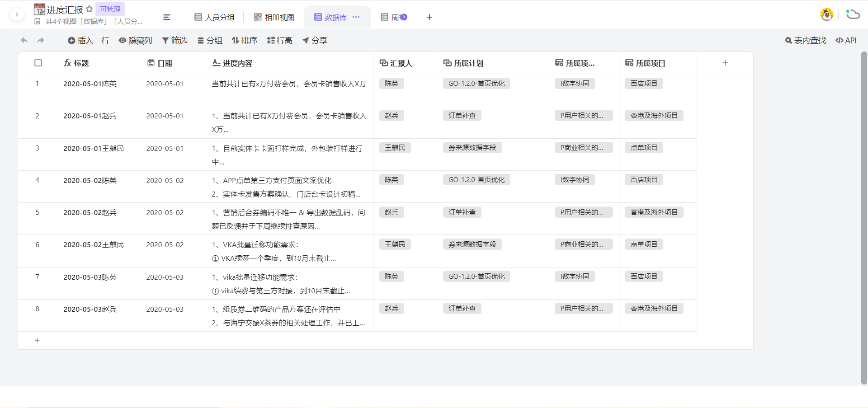Select row number 4
This screenshot has width=868, height=408.
[x=38, y=180]
